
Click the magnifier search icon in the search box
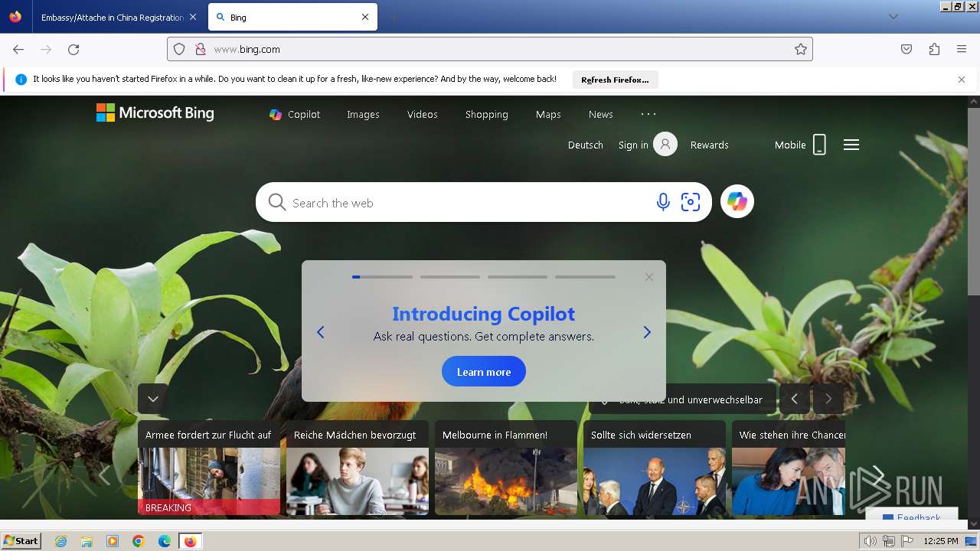point(277,202)
